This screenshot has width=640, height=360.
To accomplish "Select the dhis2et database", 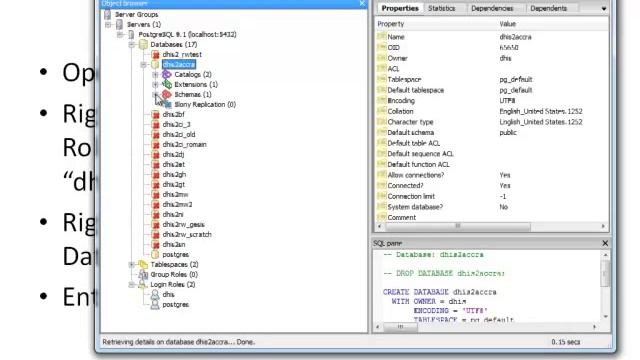I will (173, 164).
